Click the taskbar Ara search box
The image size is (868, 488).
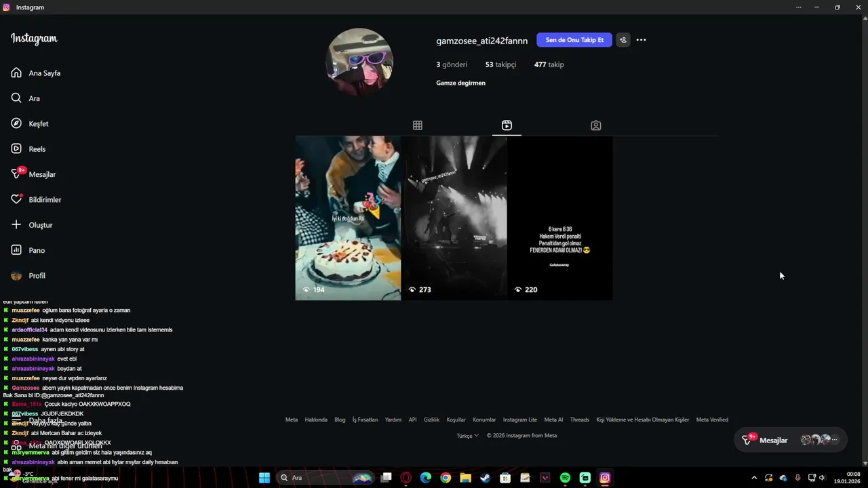pyautogui.click(x=327, y=478)
